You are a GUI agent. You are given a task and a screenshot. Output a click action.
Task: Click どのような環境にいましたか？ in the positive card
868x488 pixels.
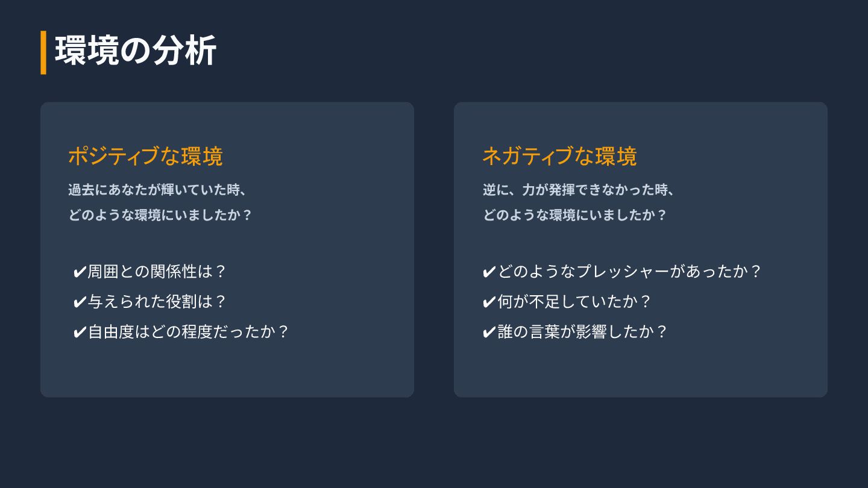(160, 215)
